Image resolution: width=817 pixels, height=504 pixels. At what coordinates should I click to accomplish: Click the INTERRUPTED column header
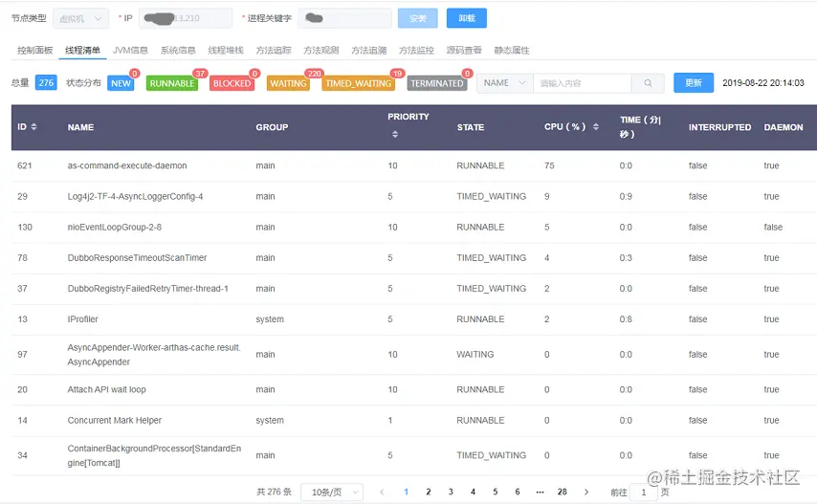[719, 127]
